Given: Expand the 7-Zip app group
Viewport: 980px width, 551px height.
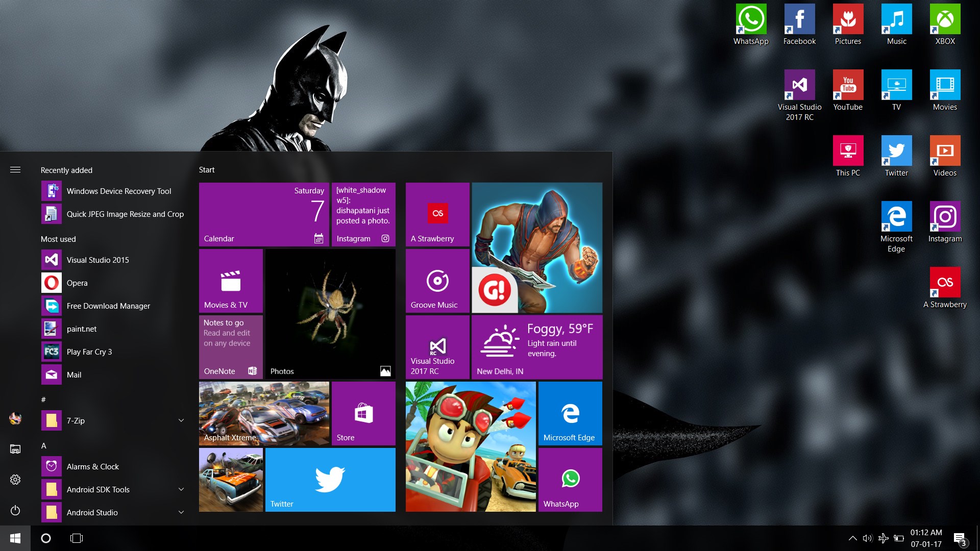Looking at the screenshot, I should [181, 420].
